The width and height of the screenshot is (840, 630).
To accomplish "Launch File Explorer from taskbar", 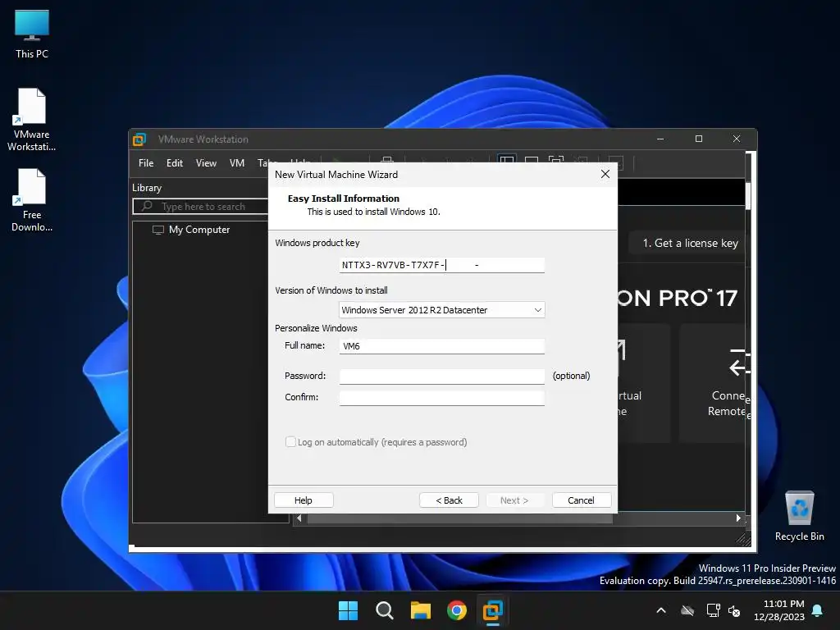I will tap(421, 610).
